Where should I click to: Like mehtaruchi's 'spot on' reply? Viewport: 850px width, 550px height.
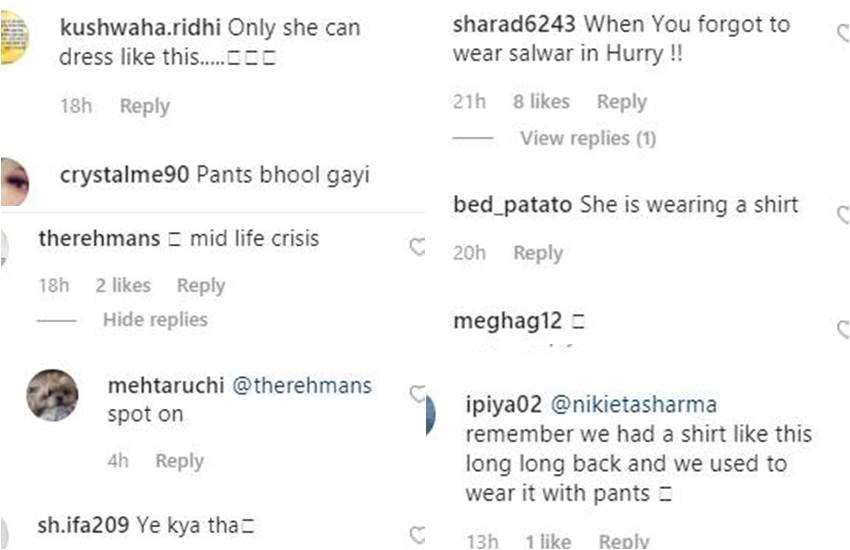point(418,395)
